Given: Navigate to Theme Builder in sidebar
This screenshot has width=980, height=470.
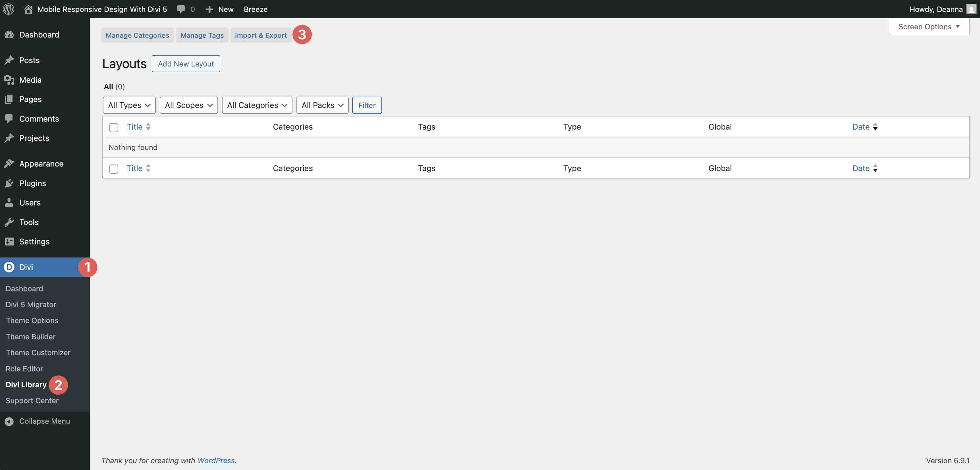Looking at the screenshot, I should tap(30, 336).
